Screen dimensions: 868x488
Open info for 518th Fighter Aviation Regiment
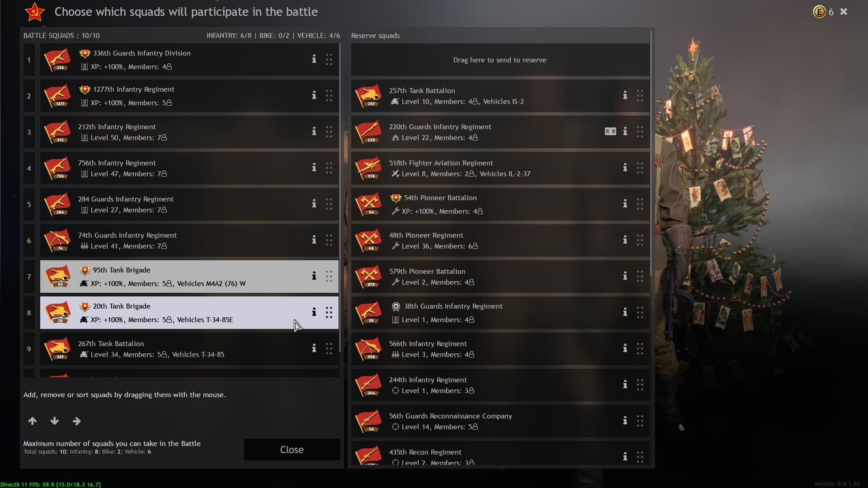pyautogui.click(x=625, y=168)
